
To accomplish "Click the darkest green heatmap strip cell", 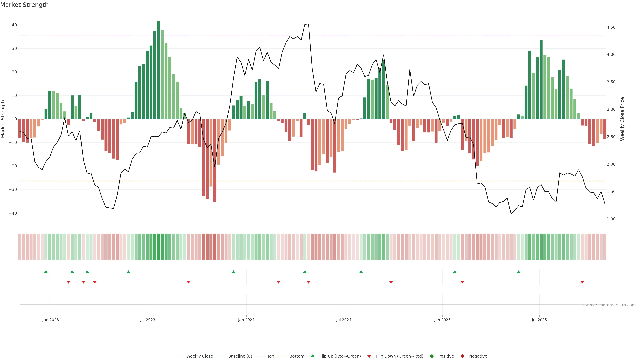I will 158,247.
